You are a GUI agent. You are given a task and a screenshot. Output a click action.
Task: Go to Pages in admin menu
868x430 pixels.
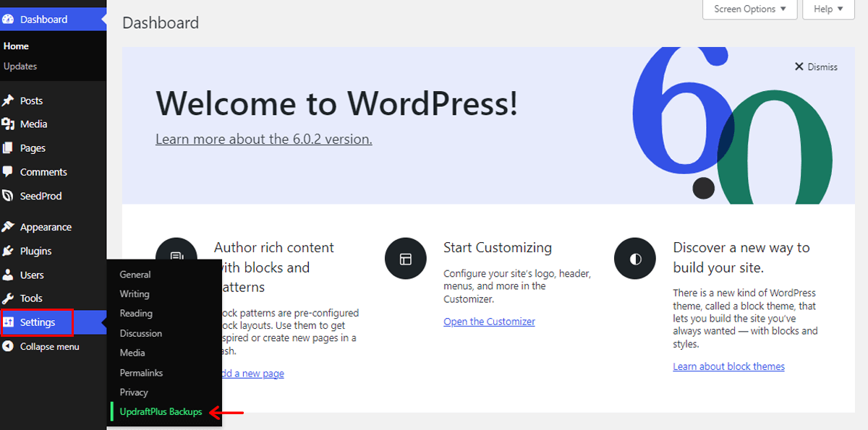pyautogui.click(x=33, y=148)
